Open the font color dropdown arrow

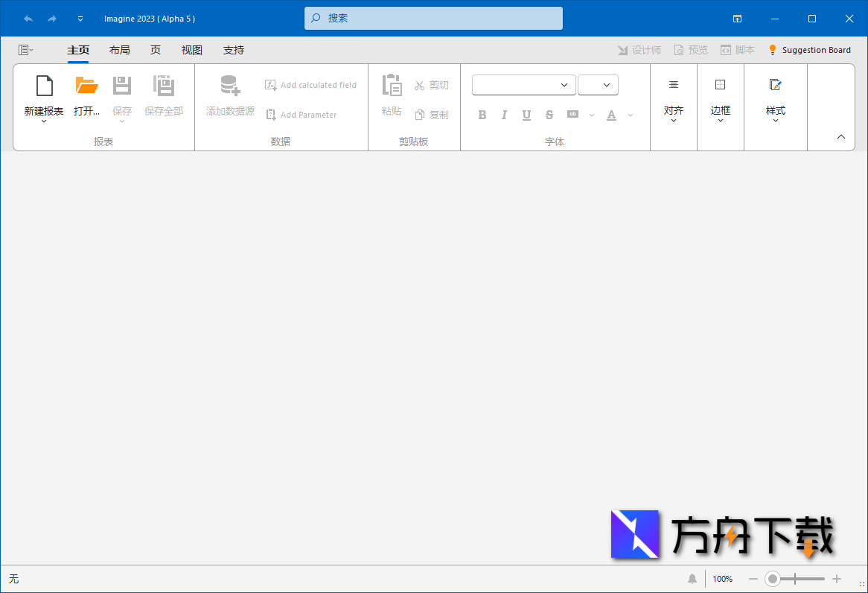tap(630, 115)
